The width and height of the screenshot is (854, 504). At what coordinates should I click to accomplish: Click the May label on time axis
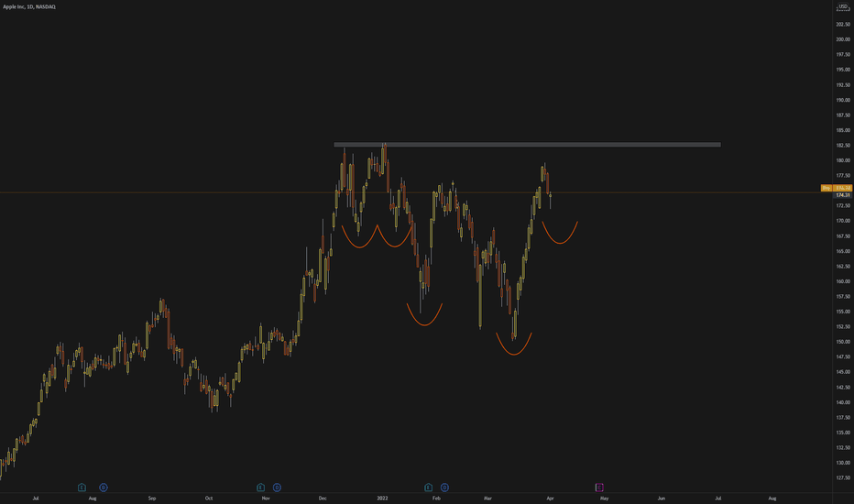(x=604, y=498)
